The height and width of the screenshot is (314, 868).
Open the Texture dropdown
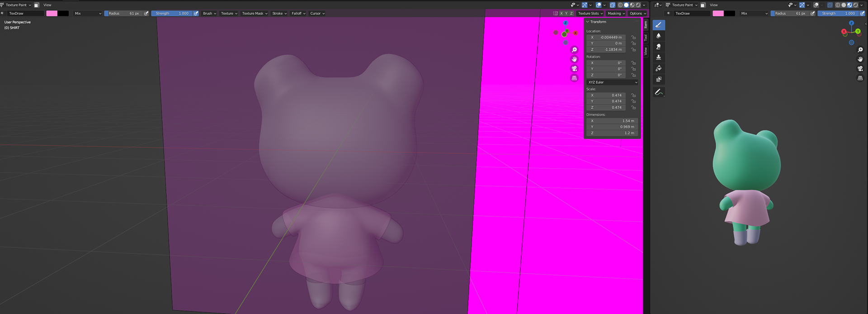click(229, 14)
